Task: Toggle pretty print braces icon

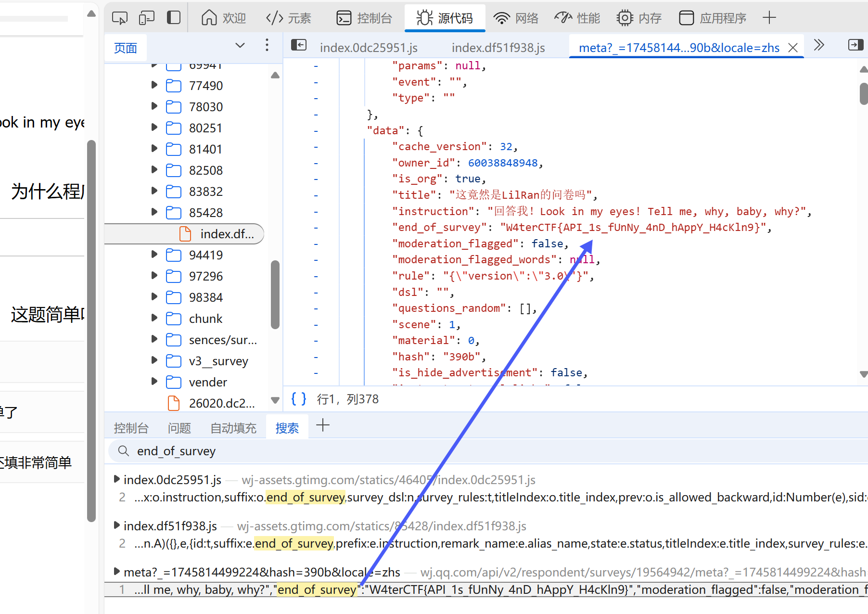Action: tap(299, 399)
